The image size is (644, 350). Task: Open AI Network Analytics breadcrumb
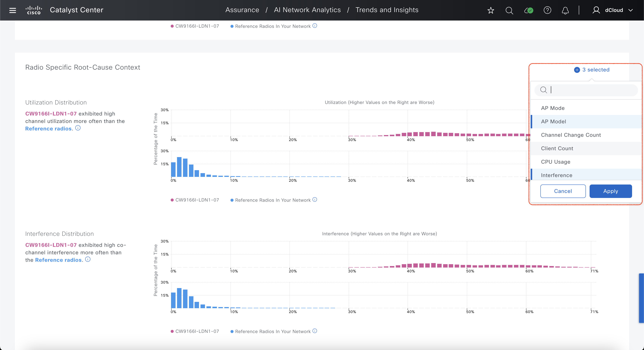point(307,10)
